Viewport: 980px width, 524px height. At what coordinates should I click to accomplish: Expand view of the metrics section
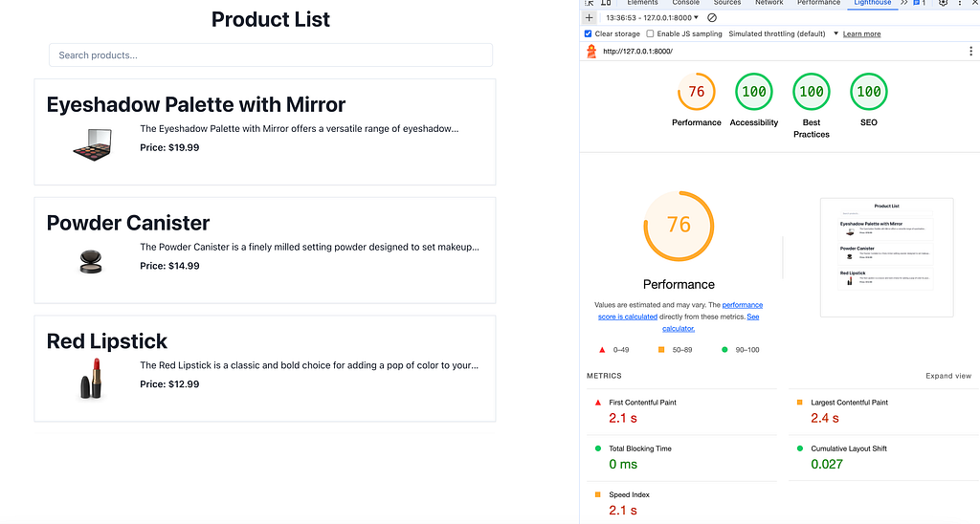pyautogui.click(x=948, y=376)
